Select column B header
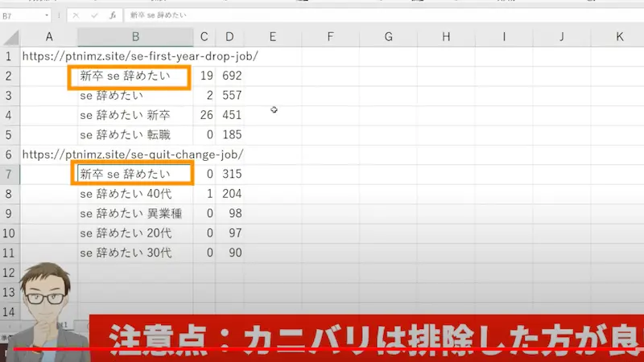The width and height of the screenshot is (644, 362). click(135, 37)
